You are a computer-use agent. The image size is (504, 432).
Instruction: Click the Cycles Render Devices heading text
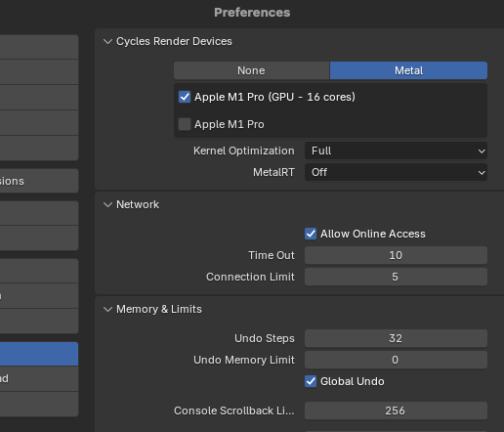point(174,41)
